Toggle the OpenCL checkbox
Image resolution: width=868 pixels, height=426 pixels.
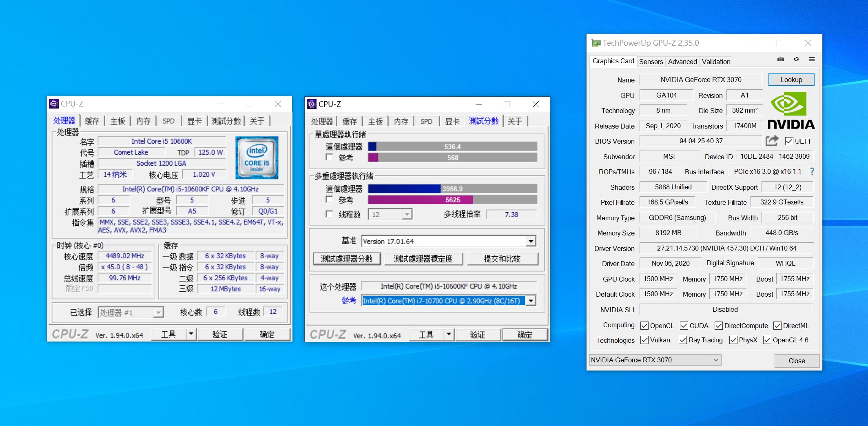click(x=644, y=326)
